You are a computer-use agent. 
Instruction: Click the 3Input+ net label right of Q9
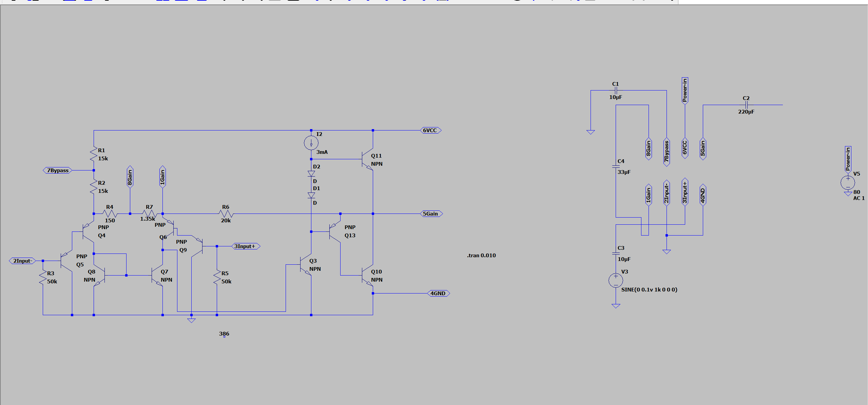pos(246,246)
